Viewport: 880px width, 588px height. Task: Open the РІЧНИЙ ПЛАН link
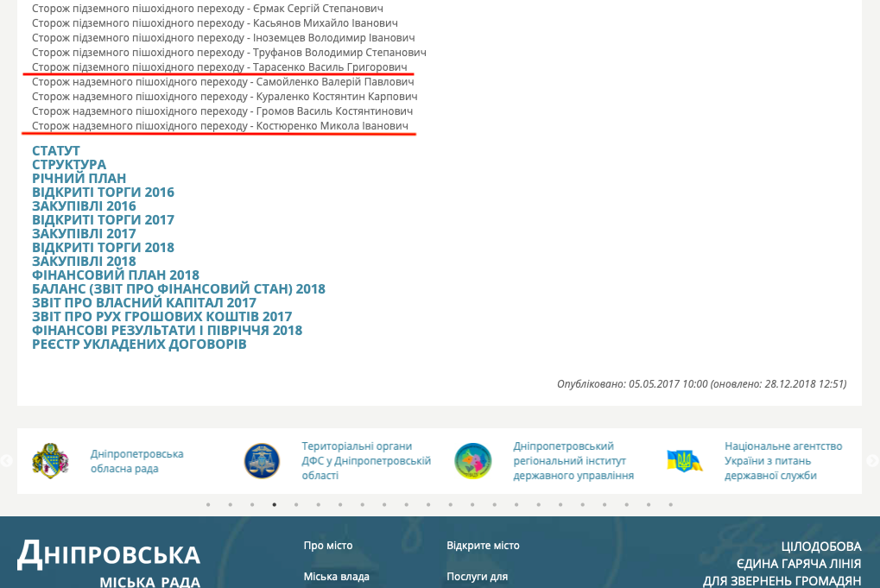[x=79, y=179]
